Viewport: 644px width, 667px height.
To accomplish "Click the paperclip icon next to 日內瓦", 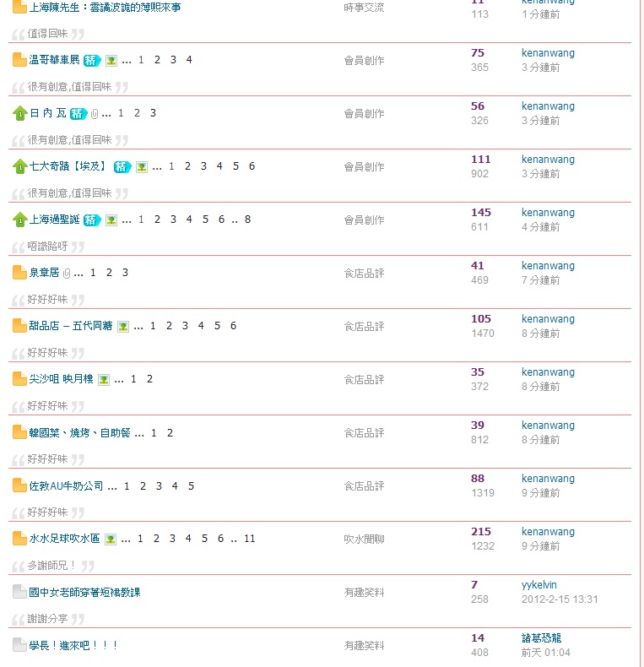I will 95,113.
